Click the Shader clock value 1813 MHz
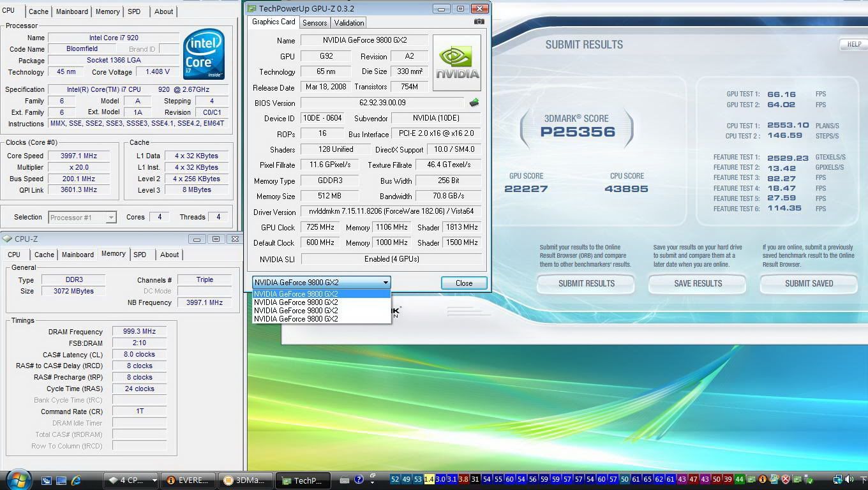Screen dimensions: 868x490 click(461, 227)
